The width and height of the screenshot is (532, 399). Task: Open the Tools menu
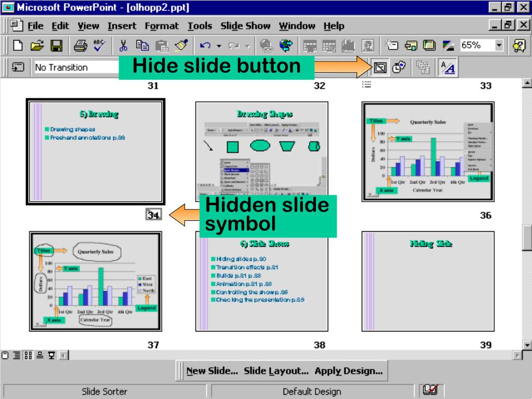point(200,26)
